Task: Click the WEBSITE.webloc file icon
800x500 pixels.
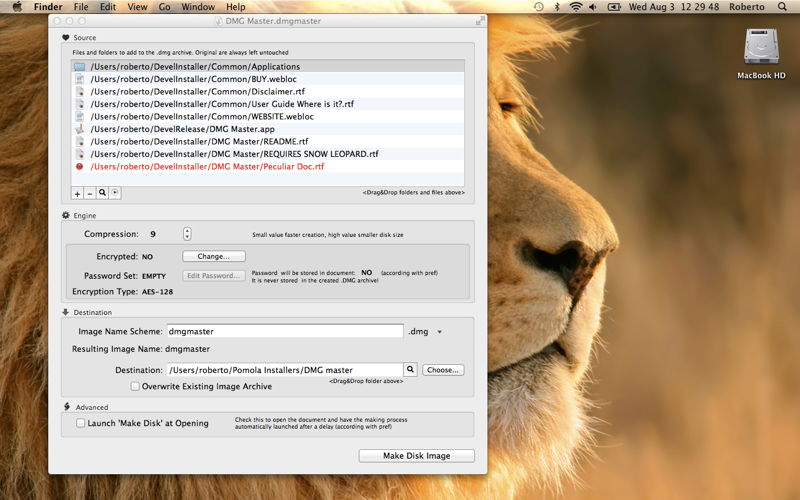Action: tap(80, 116)
